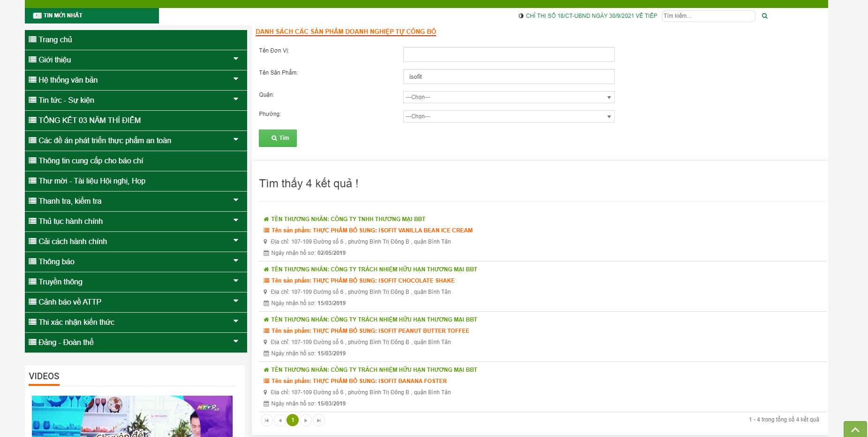Open the Trang chủ menu item

click(x=136, y=40)
